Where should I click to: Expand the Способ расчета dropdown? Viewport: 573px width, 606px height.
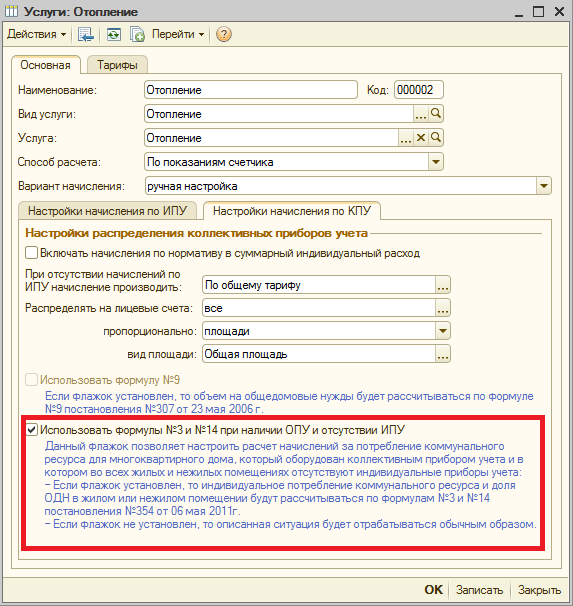point(435,162)
